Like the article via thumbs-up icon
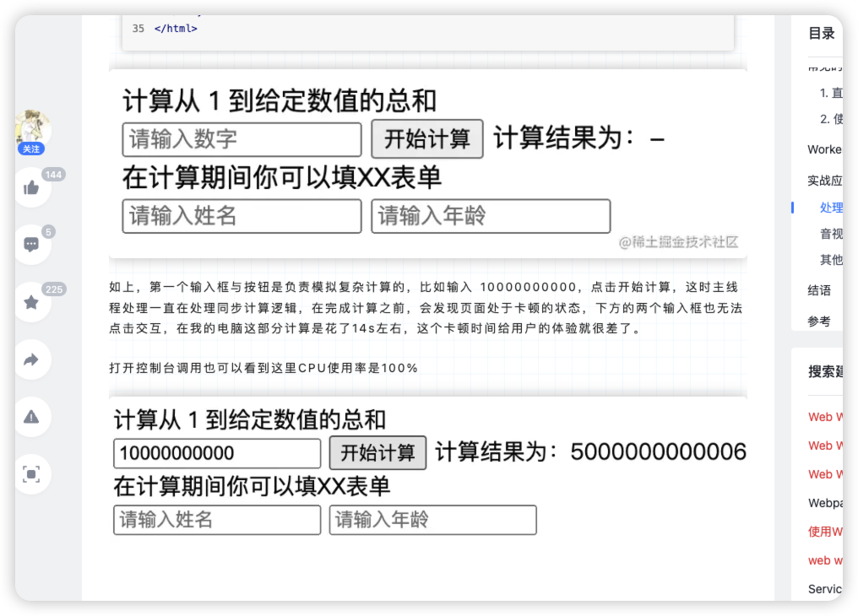Screen dimensions: 858x616 point(32,187)
